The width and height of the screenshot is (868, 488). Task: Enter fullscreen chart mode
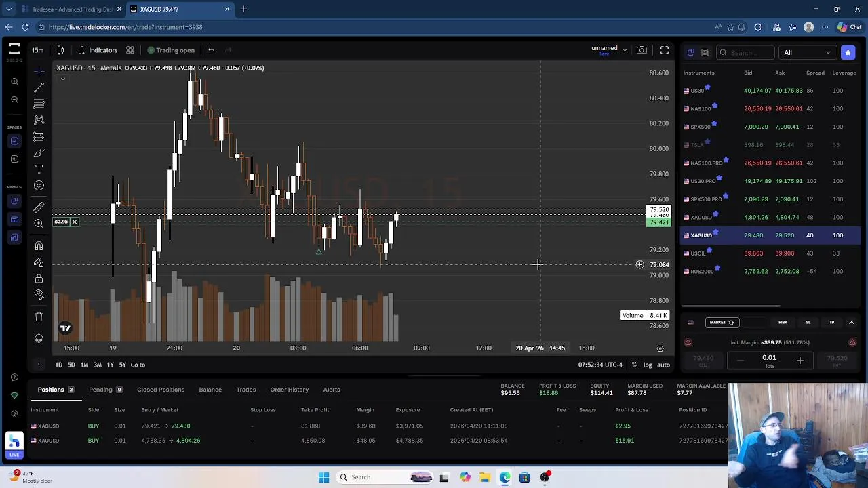(x=665, y=50)
